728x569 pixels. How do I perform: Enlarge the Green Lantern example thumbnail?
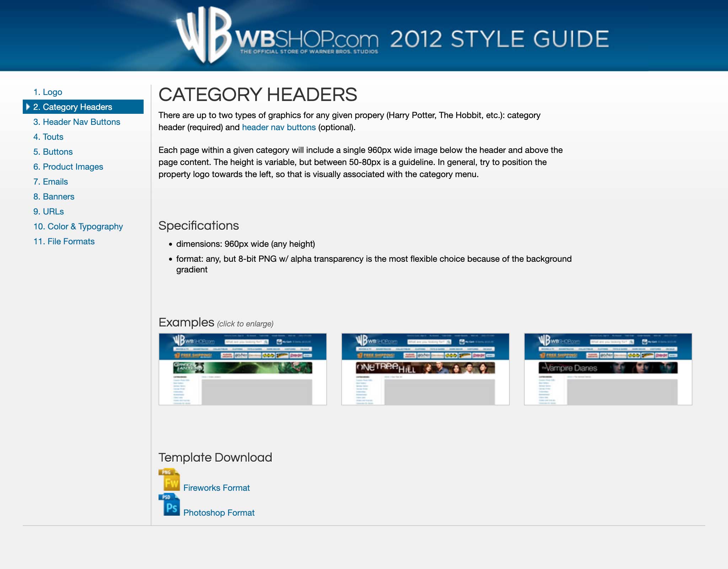[242, 369]
